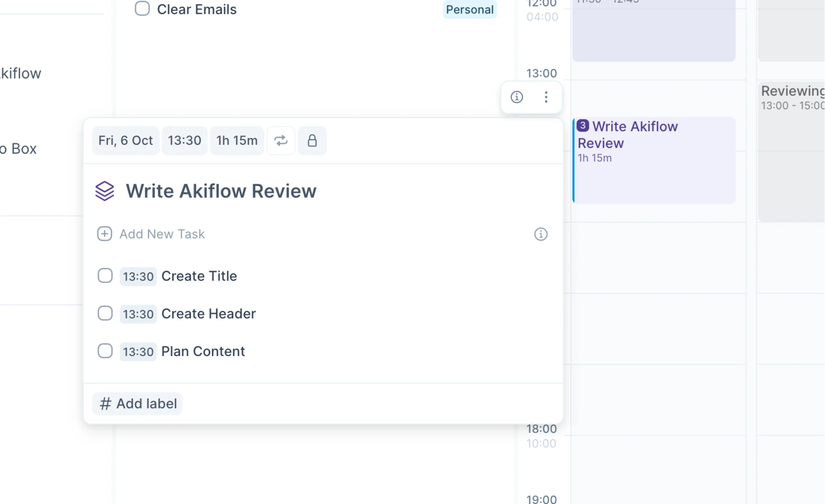
Task: Open the 1h 15m duration selector
Action: click(x=237, y=140)
